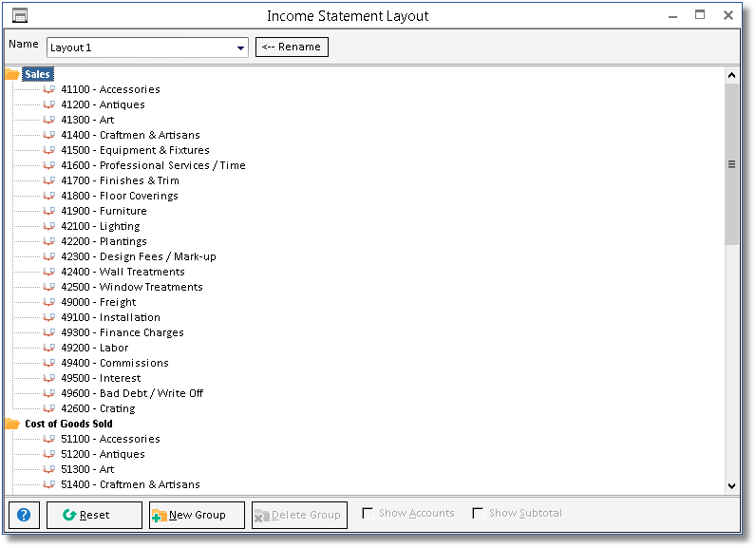Click account icon beside 42200 - Plantings
The width and height of the screenshot is (756, 548).
[x=48, y=241]
